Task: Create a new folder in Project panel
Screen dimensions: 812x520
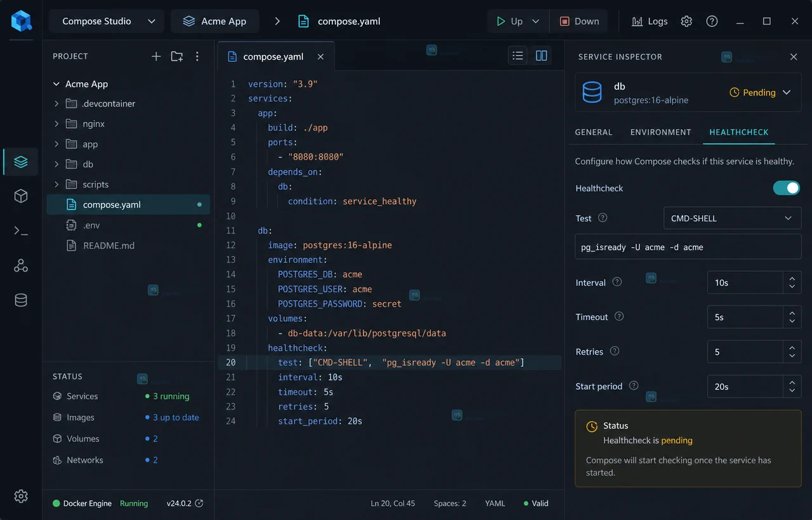Action: [x=177, y=57]
